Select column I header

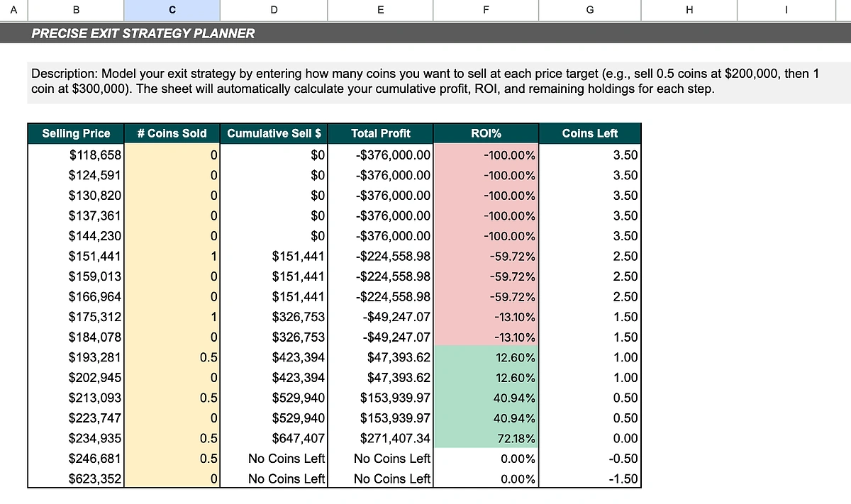(x=786, y=9)
